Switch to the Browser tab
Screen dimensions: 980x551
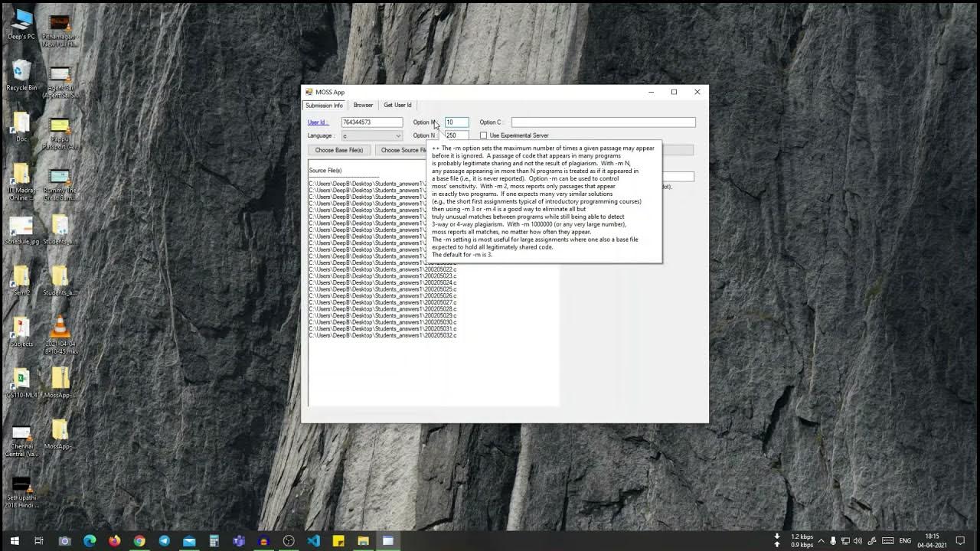tap(363, 106)
